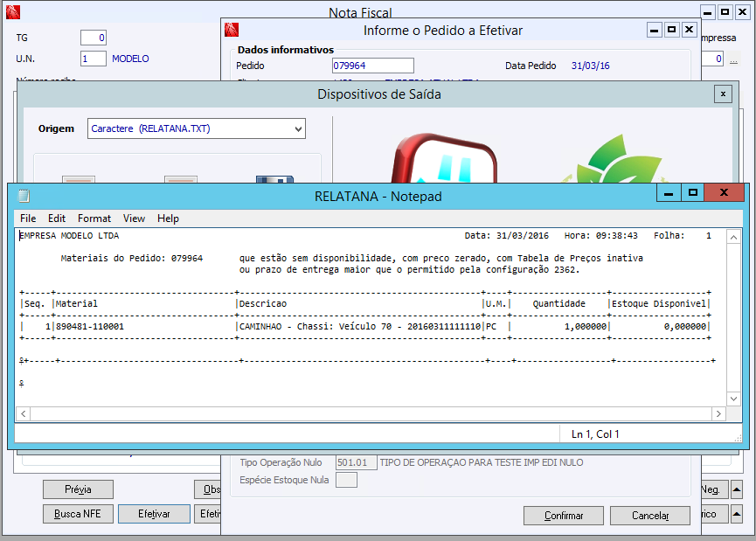Image resolution: width=756 pixels, height=541 pixels.
Task: Click Notepad horizontal scrollbar right arrow
Action: coord(718,413)
